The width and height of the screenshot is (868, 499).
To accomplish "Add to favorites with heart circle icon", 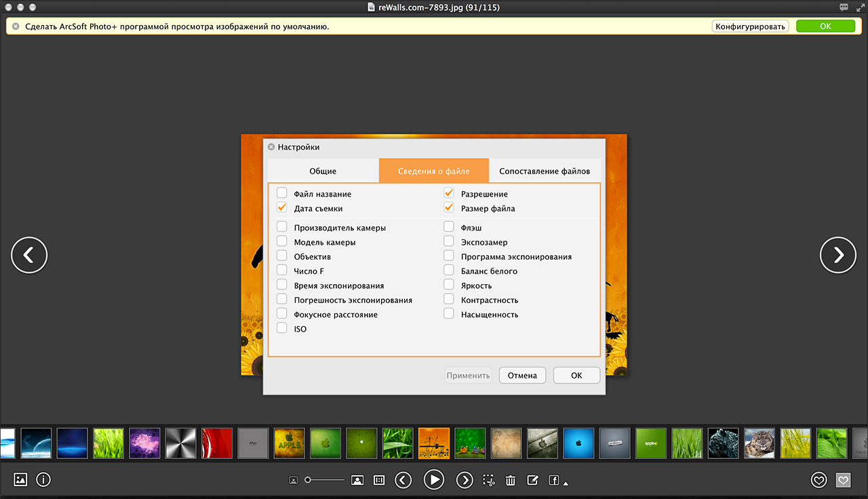I will (x=819, y=480).
